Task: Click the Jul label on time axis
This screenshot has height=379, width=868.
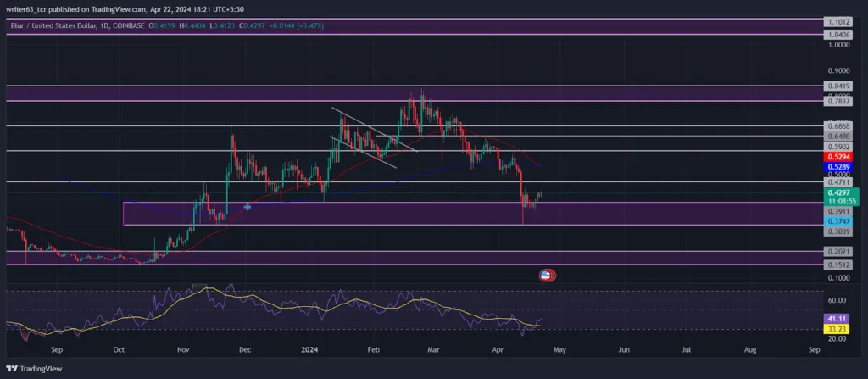Action: 686,350
